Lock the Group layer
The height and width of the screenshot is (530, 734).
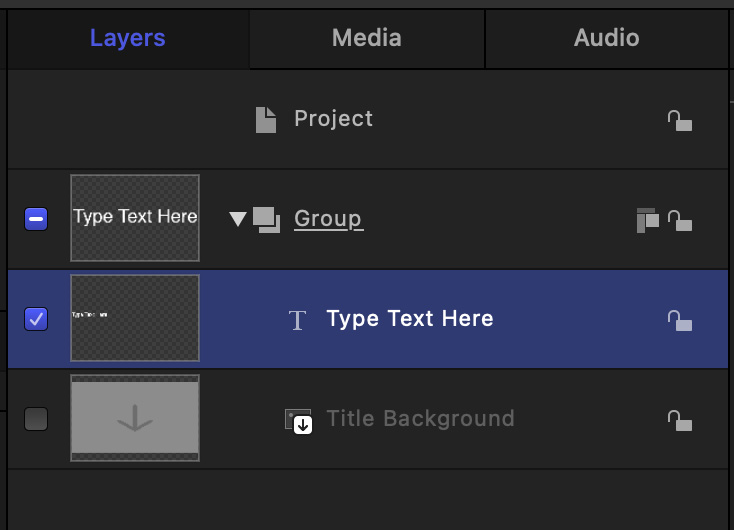[x=680, y=220]
